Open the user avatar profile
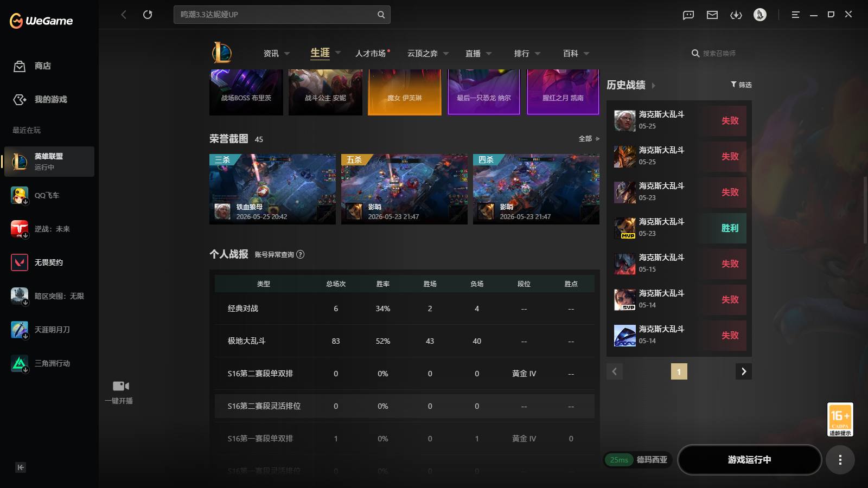868x488 pixels. 760,15
